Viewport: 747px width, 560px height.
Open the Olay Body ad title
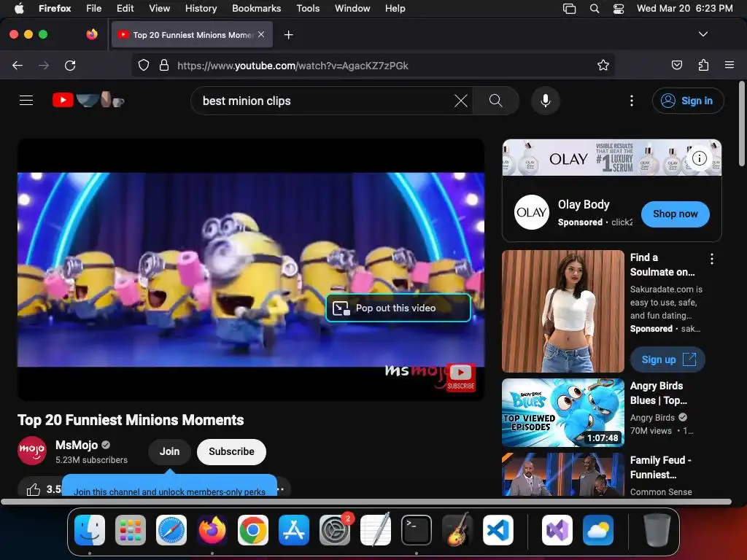pos(584,204)
